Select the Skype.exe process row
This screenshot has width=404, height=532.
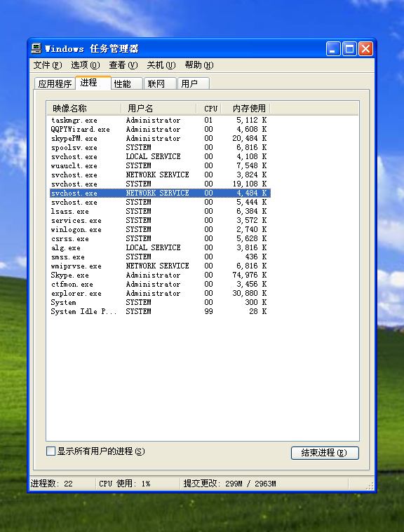click(160, 275)
